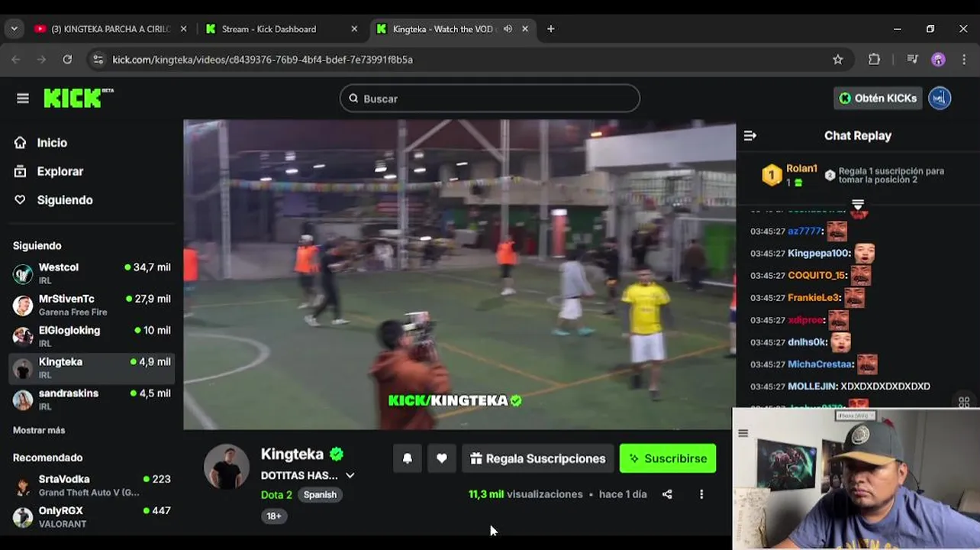The width and height of the screenshot is (980, 550).
Task: Select the Kingteka channel in the sidebar
Action: tap(92, 367)
